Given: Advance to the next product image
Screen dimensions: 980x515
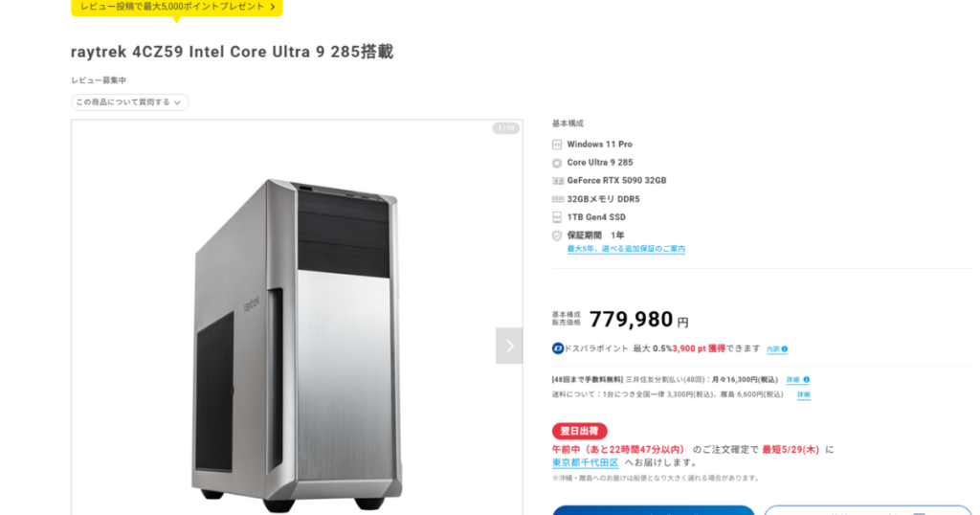Looking at the screenshot, I should coord(509,346).
